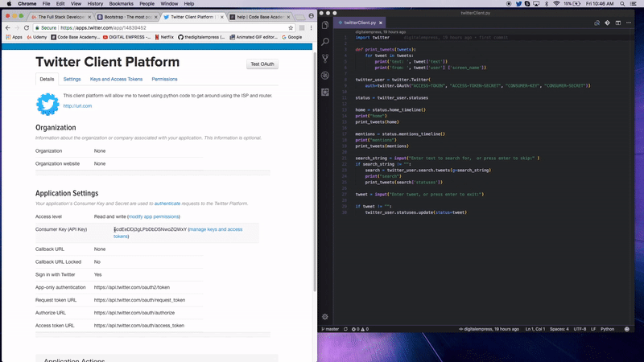
Task: Close the twitterClient.py editor tab
Action: click(381, 23)
